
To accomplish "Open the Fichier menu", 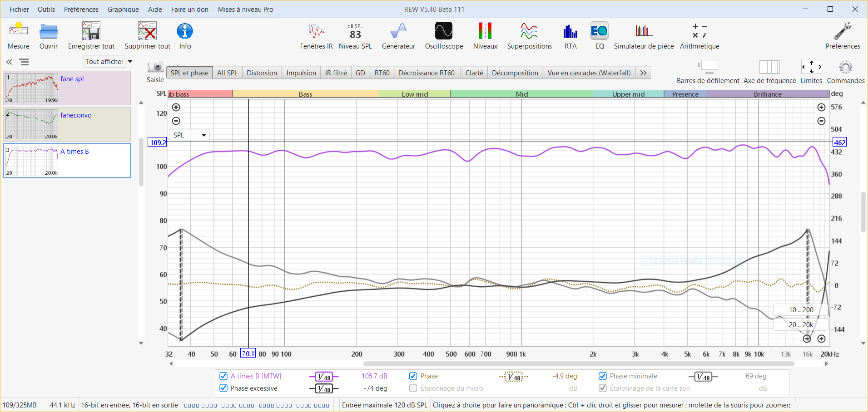I will coord(19,9).
